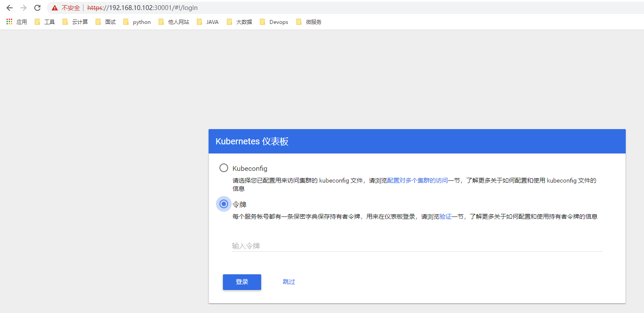Open the JAVA bookmark folder

[208, 22]
